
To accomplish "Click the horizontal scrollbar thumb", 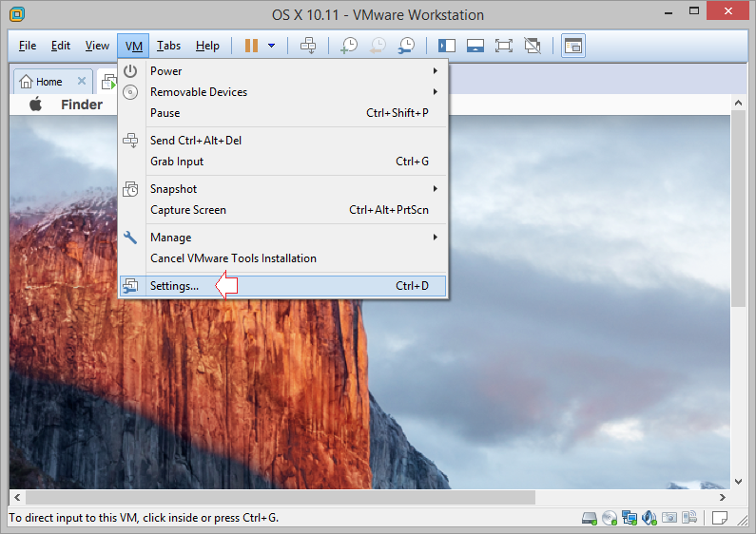I will [281, 497].
